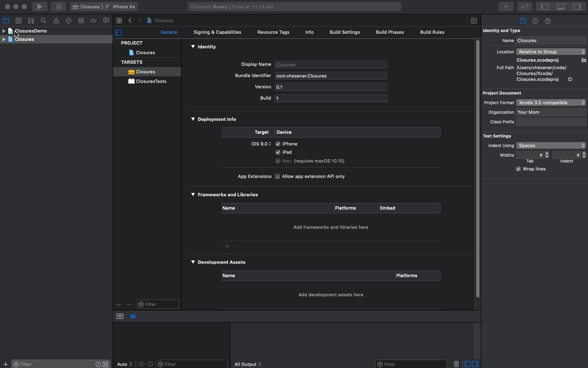Viewport: 588px width, 368px height.
Task: Open Build Phases tab
Action: (390, 32)
